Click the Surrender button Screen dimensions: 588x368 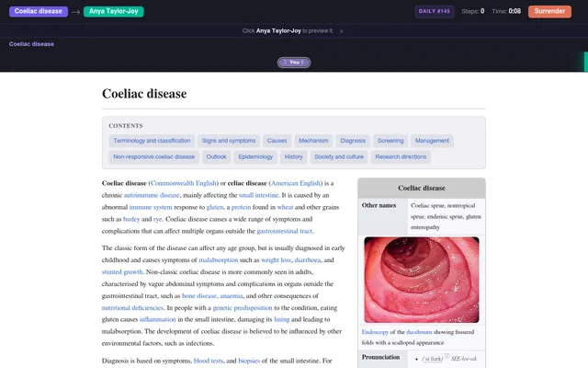(549, 11)
